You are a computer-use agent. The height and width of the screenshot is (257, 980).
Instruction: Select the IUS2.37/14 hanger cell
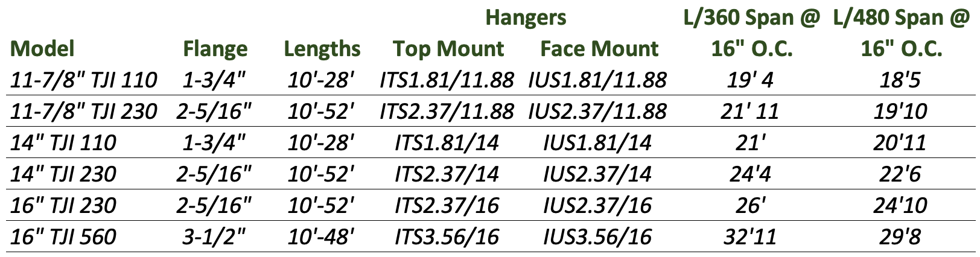pyautogui.click(x=597, y=174)
